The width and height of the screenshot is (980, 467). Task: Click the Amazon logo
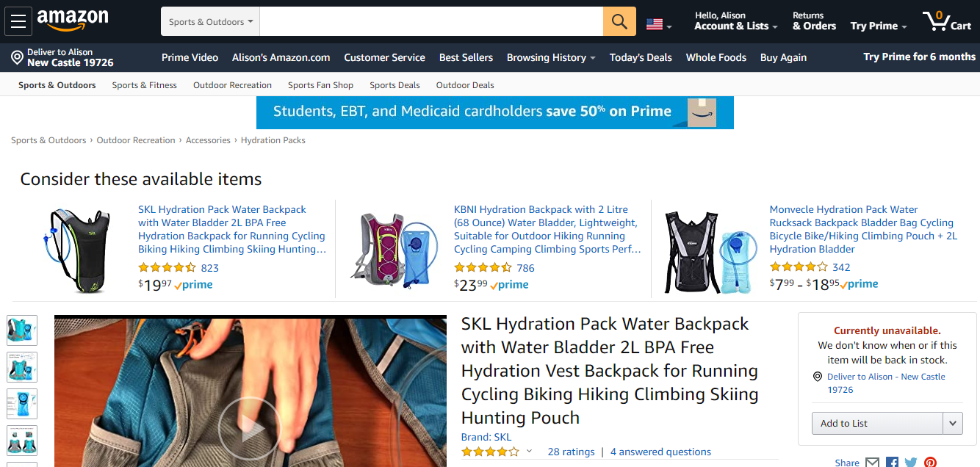tap(72, 21)
